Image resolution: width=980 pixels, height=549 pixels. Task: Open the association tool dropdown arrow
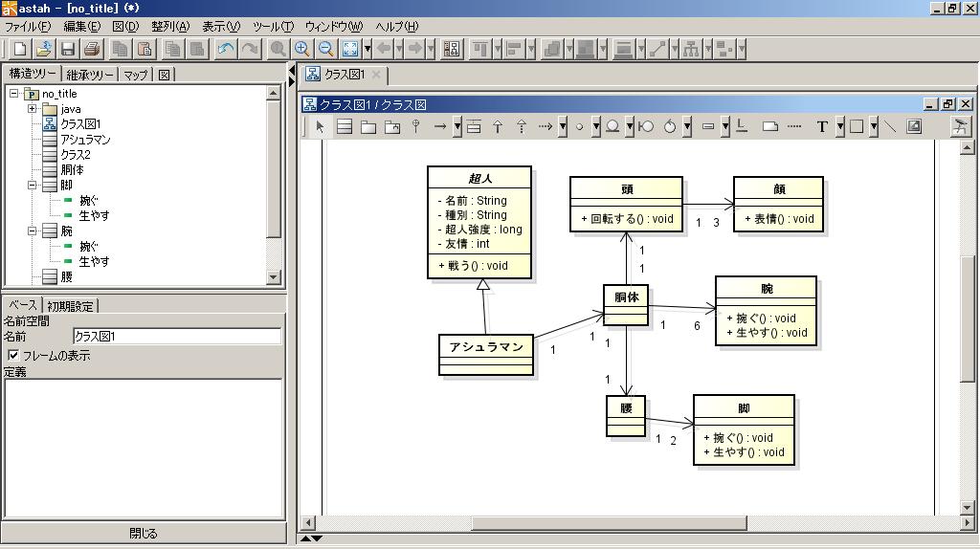(457, 127)
